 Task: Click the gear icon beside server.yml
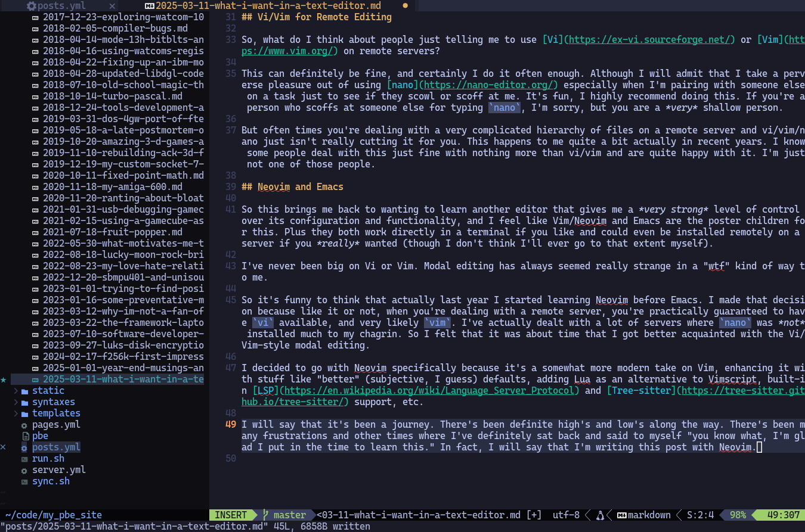[x=24, y=470]
